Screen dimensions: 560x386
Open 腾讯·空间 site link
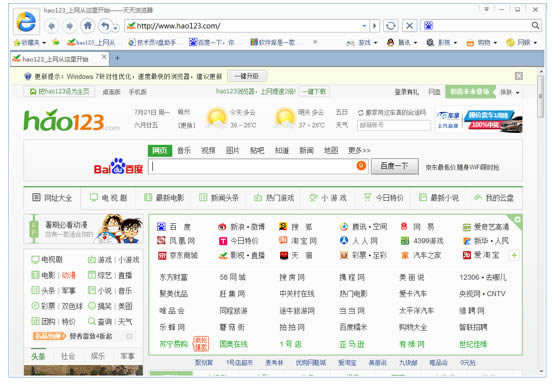363,227
